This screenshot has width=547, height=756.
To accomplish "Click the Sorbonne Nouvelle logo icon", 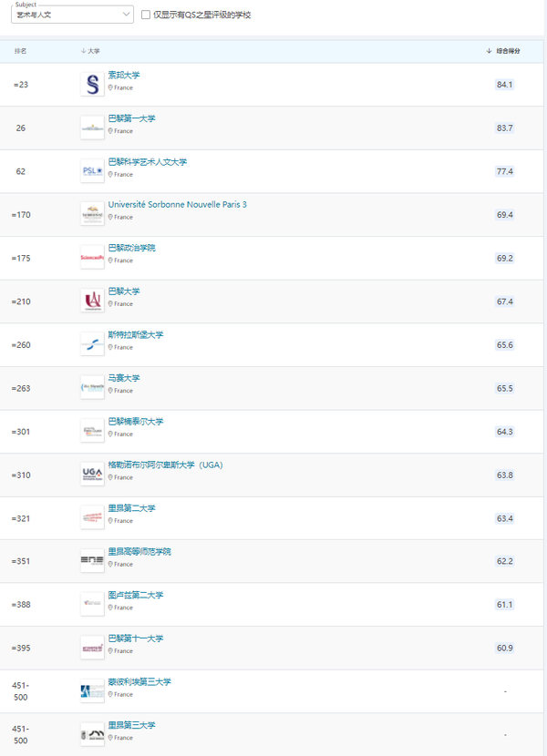I will (x=92, y=215).
